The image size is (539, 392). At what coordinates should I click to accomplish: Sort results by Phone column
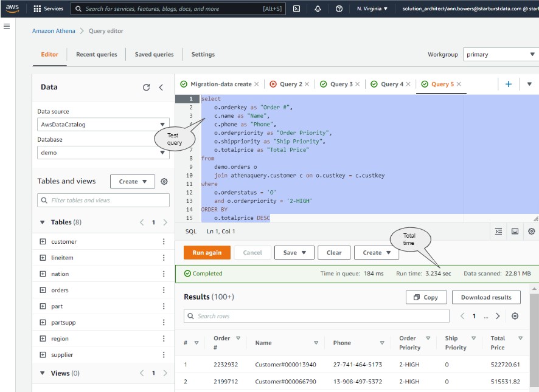[382, 343]
